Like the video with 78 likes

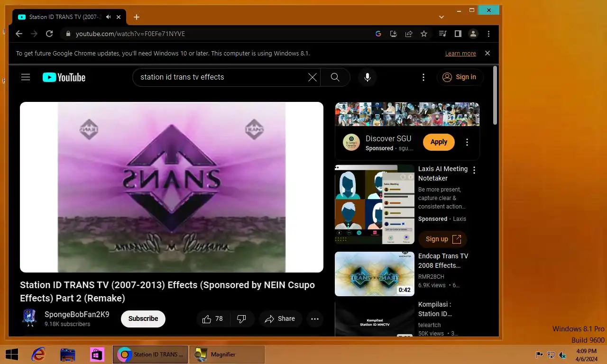213,319
